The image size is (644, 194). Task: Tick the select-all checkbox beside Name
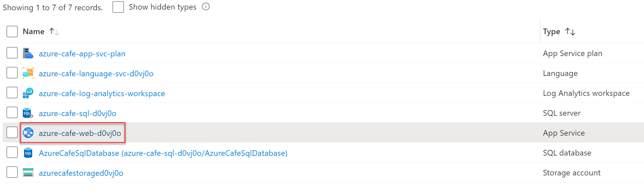point(12,32)
